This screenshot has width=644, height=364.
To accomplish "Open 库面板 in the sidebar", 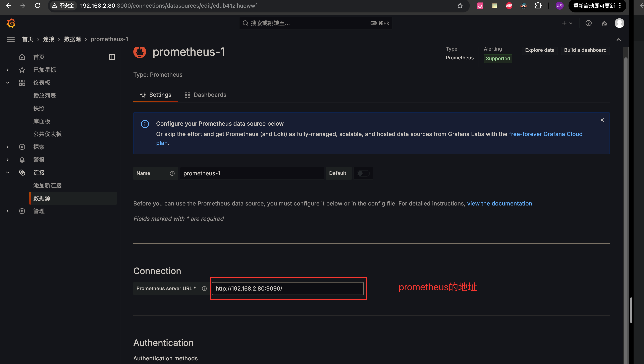I will point(42,121).
